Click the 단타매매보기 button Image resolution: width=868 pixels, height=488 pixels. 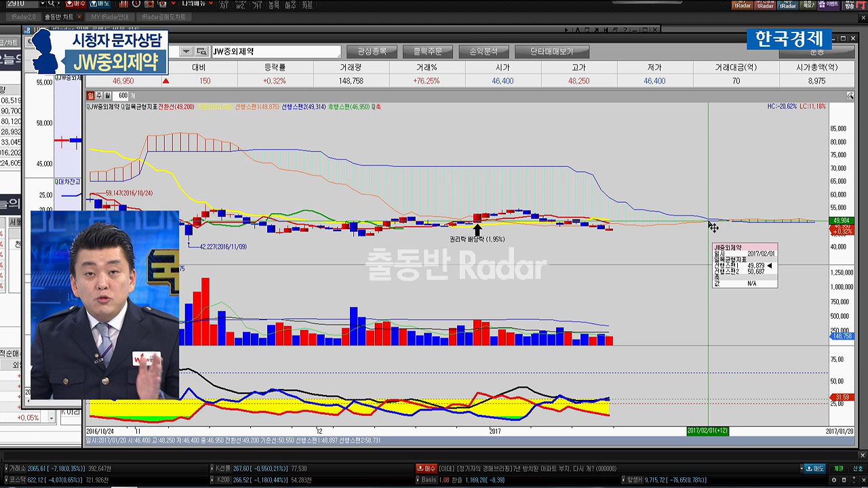coord(551,52)
